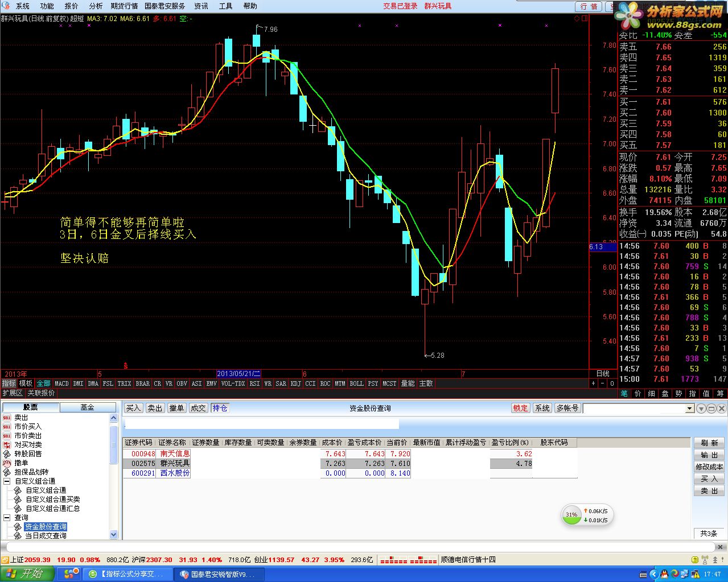Click the 市价卖出 sell icon
The image size is (728, 582).
click(7, 436)
